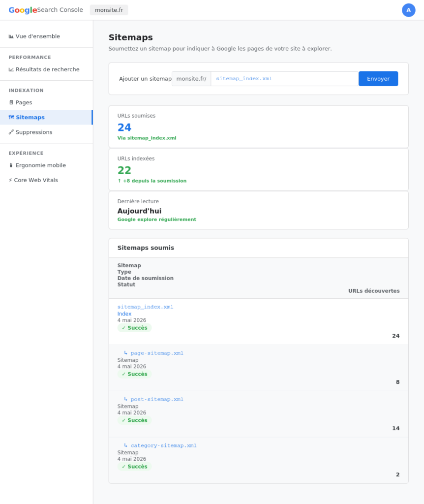Click the URLs découvertes column header
Viewport: 424px width, 504px height.
tap(374, 291)
